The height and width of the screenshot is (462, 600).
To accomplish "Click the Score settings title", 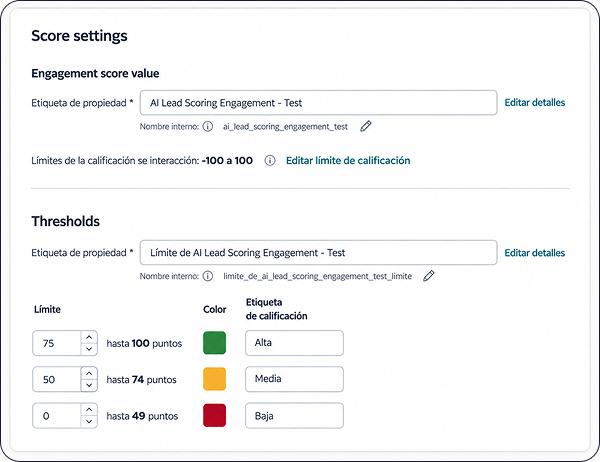I will (x=79, y=36).
